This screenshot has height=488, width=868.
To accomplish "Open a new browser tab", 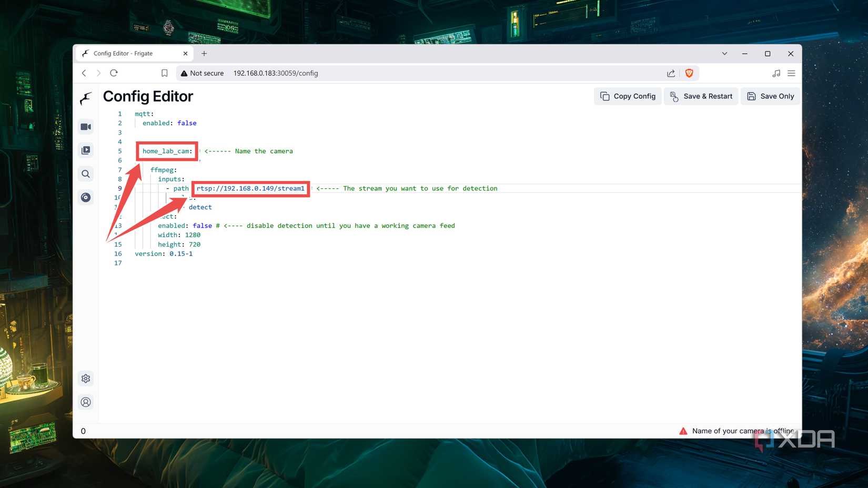I will point(204,54).
